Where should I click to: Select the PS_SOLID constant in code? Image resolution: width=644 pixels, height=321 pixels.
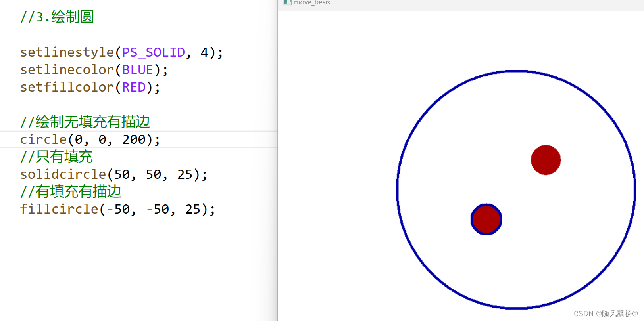[x=154, y=52]
